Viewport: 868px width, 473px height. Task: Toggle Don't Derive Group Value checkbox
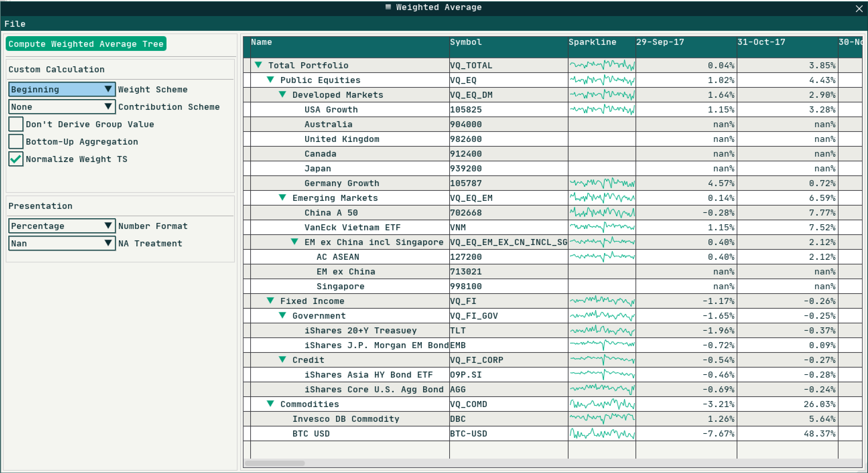coord(16,124)
